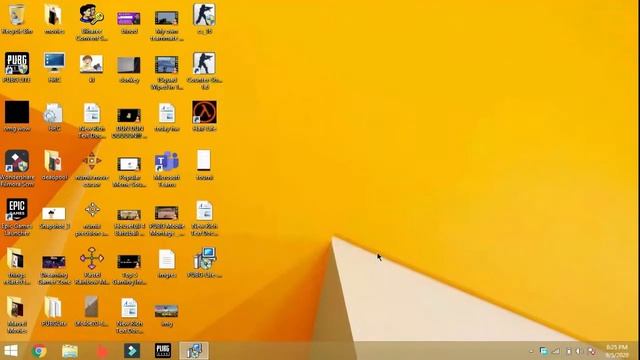Viewport: 640px width, 360px height.
Task: Switch to the active installer taskbar button
Action: click(x=194, y=351)
